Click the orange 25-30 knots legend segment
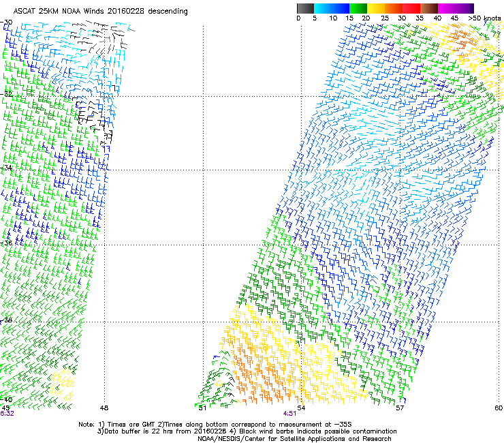Image resolution: width=504 pixels, height=443 pixels. click(x=394, y=8)
